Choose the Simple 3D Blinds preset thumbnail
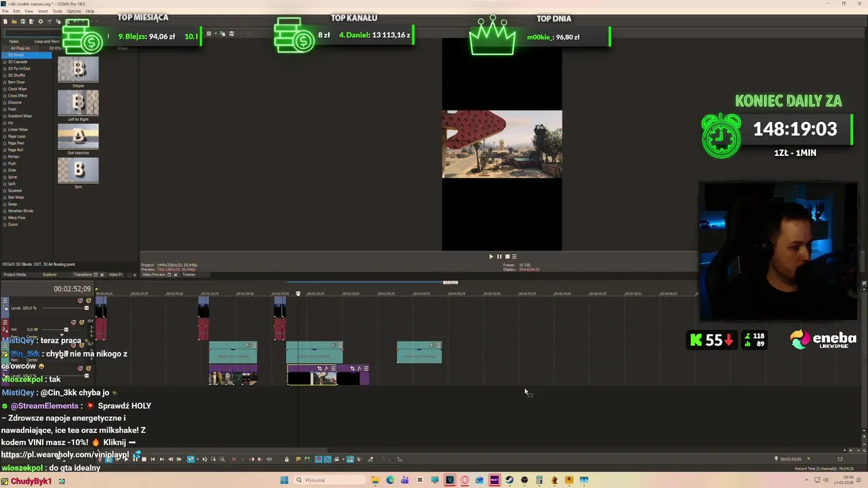The image size is (868, 488). (x=78, y=69)
